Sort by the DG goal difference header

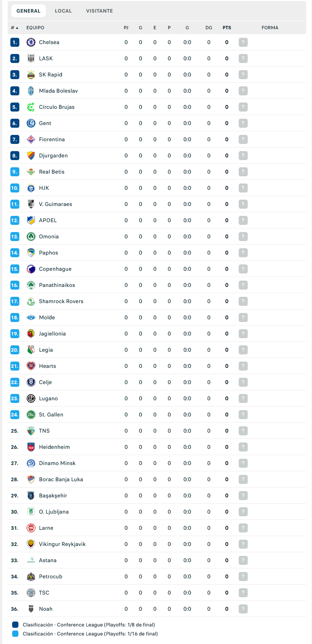209,28
